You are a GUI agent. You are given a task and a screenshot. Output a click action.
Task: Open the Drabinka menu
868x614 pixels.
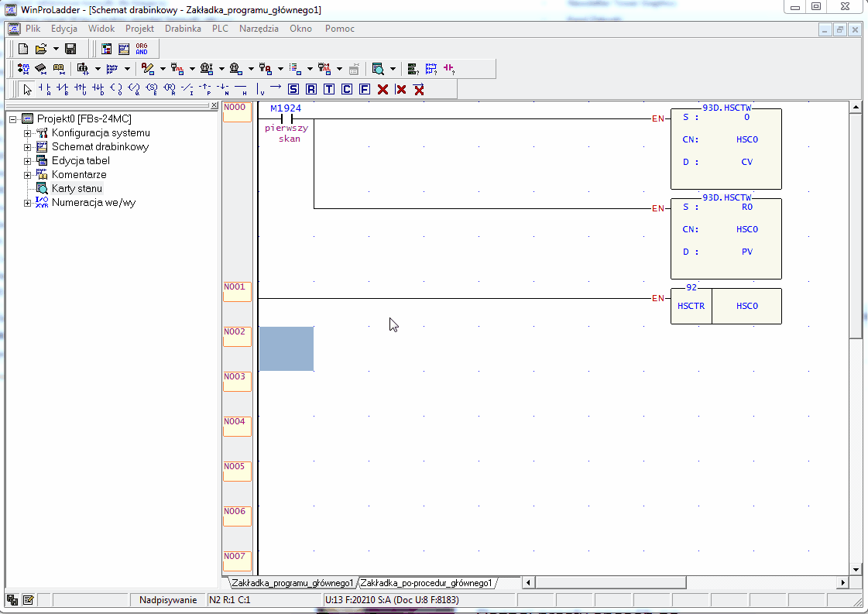coord(183,28)
